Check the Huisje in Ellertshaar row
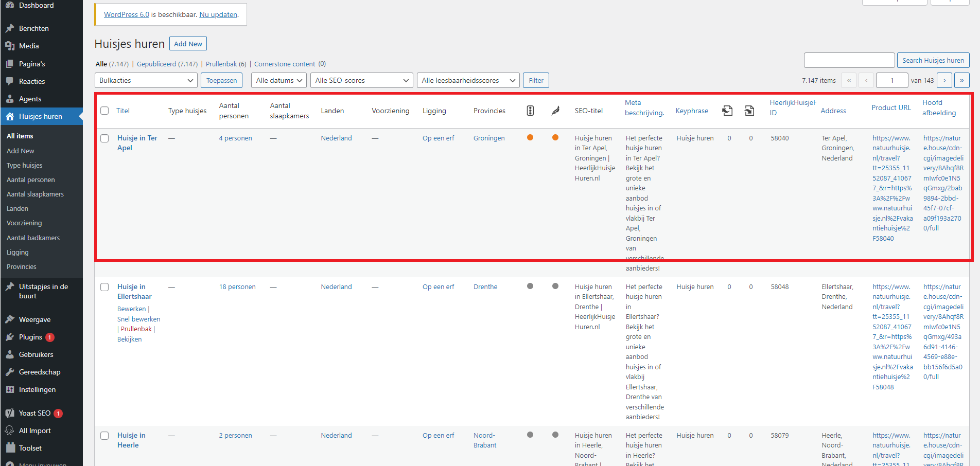This screenshot has height=466, width=980. click(104, 287)
